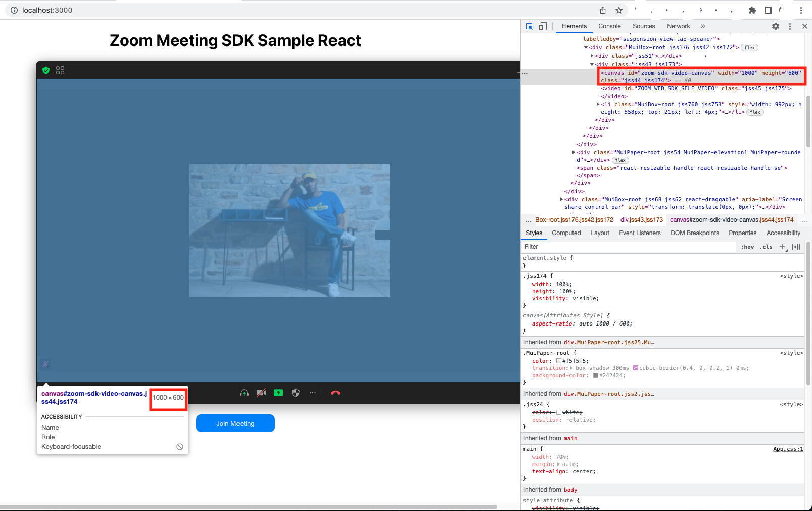Viewport: 812px width, 511px height.
Task: Start video with the crossed camera icon
Action: point(261,393)
